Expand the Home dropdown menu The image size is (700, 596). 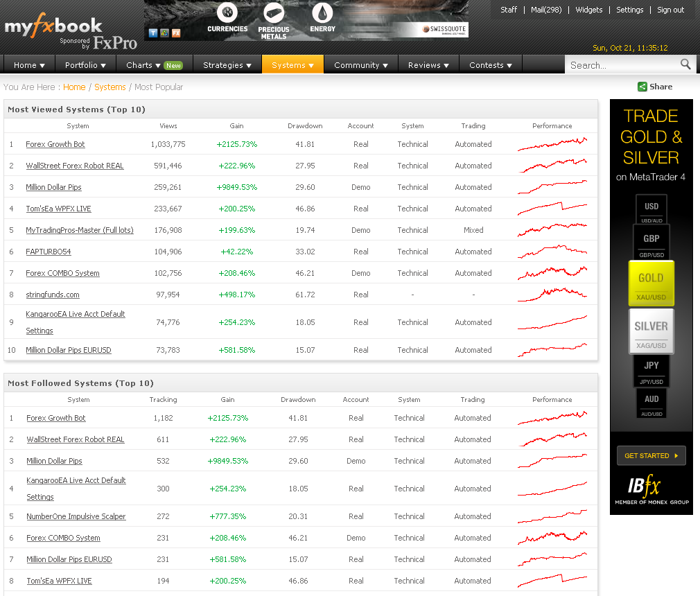point(30,65)
